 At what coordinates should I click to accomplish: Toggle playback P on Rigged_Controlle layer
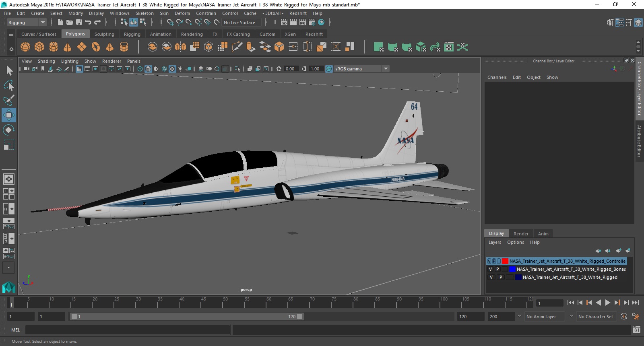tap(494, 261)
